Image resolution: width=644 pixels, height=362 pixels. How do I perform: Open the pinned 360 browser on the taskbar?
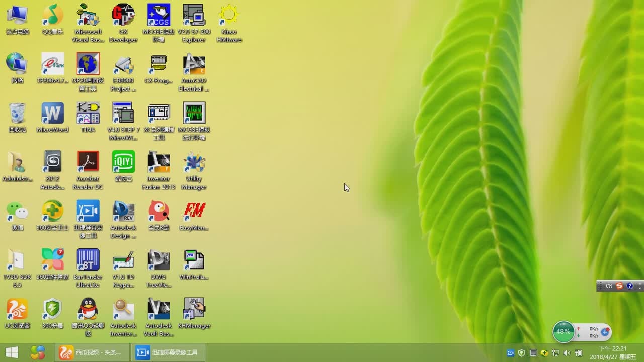click(38, 352)
